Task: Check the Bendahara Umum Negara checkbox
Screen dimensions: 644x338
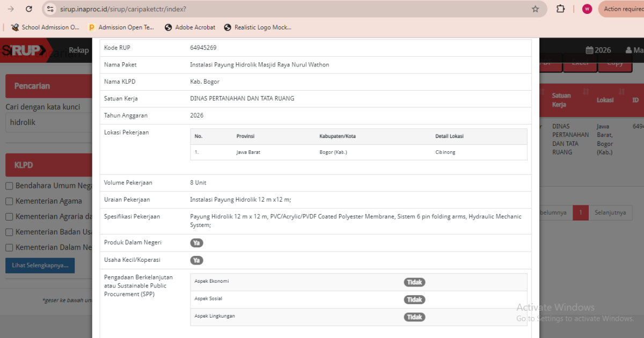Action: coord(9,186)
